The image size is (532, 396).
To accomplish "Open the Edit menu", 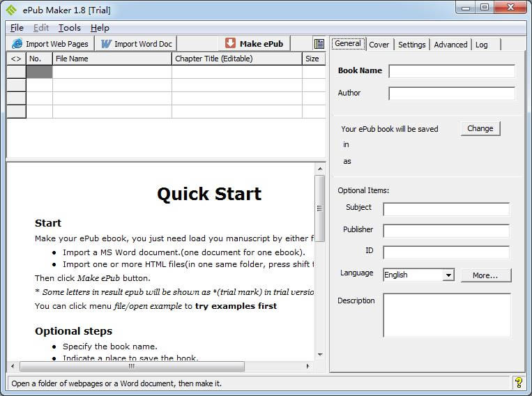I will (41, 28).
